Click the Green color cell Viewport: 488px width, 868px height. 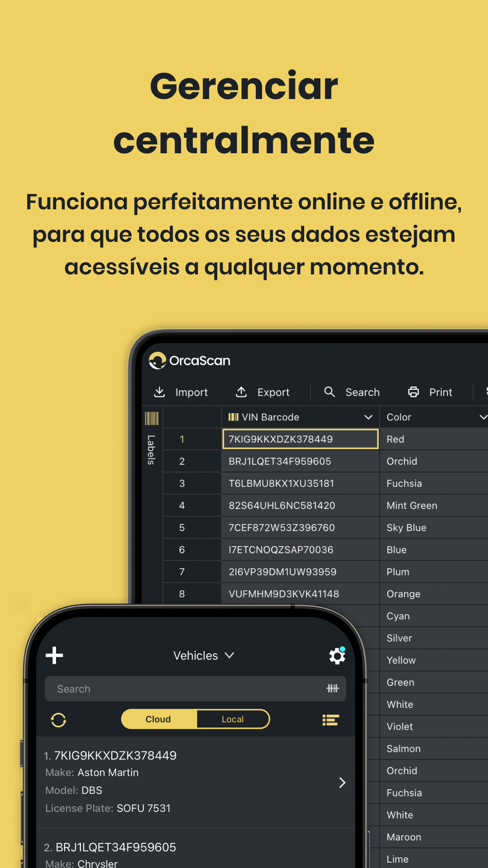point(434,683)
